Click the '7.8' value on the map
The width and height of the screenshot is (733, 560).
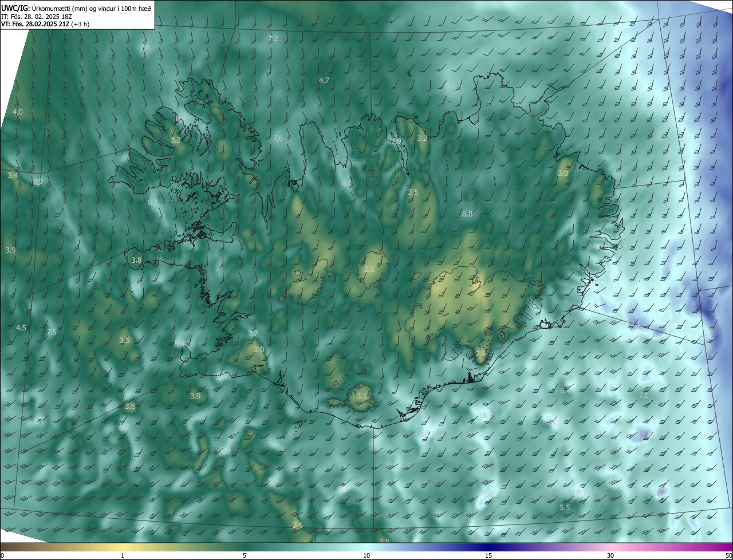click(x=145, y=48)
